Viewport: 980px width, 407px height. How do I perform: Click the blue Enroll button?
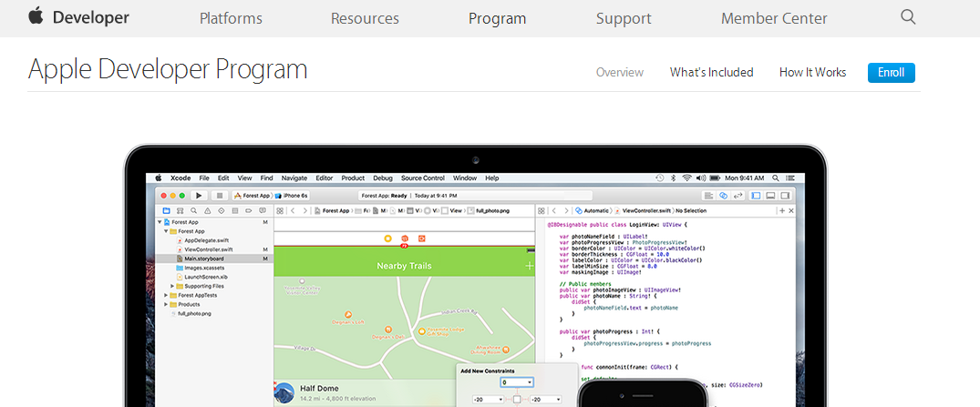pyautogui.click(x=892, y=73)
